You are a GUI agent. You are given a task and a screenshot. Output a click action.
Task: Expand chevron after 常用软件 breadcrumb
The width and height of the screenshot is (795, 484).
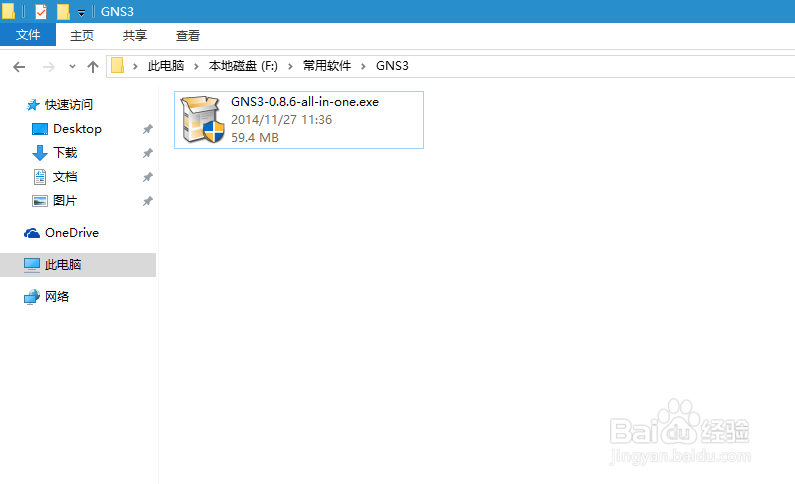(364, 66)
